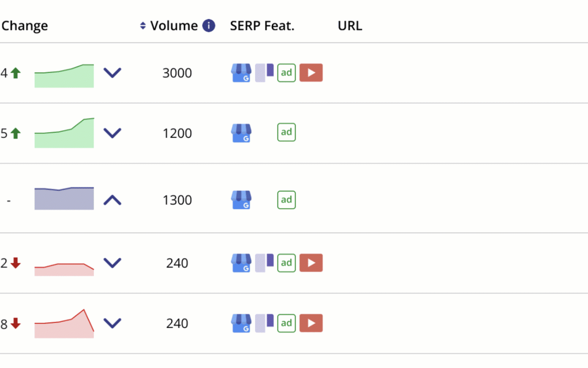
Task: Click the YouTube icon in the last 240 row
Action: [311, 323]
